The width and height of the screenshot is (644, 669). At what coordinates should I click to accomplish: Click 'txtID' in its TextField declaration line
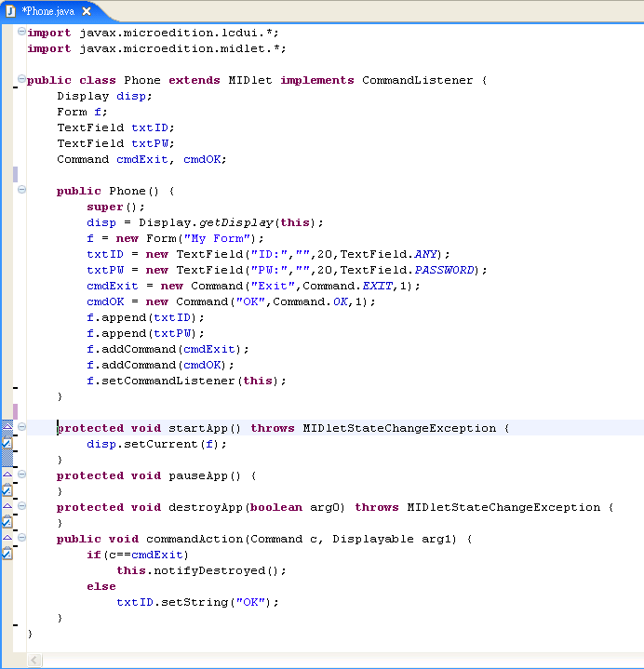point(150,127)
